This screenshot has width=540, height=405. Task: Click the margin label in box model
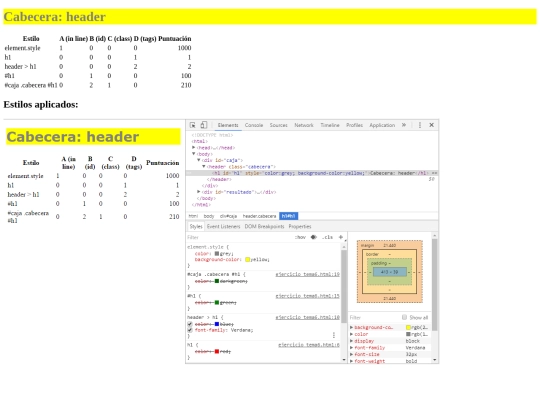coord(367,245)
